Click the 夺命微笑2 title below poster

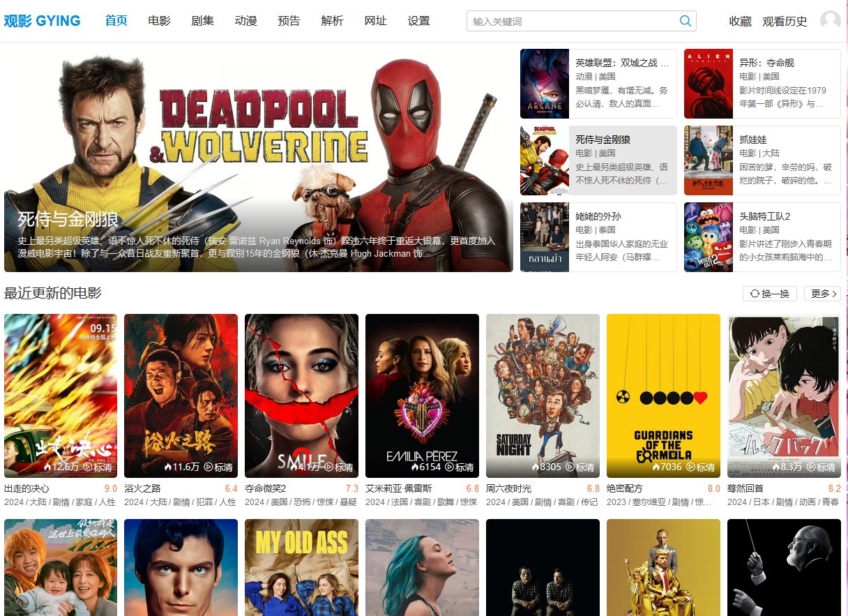(266, 488)
